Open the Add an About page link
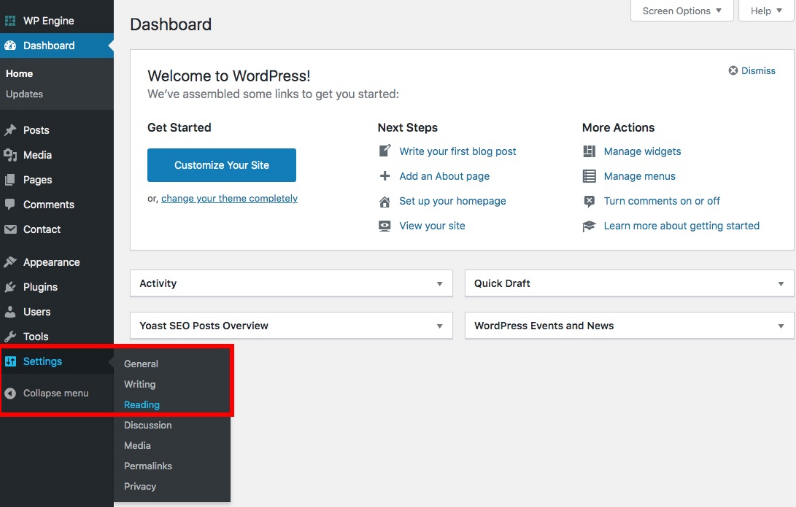This screenshot has width=796, height=507. (x=444, y=176)
